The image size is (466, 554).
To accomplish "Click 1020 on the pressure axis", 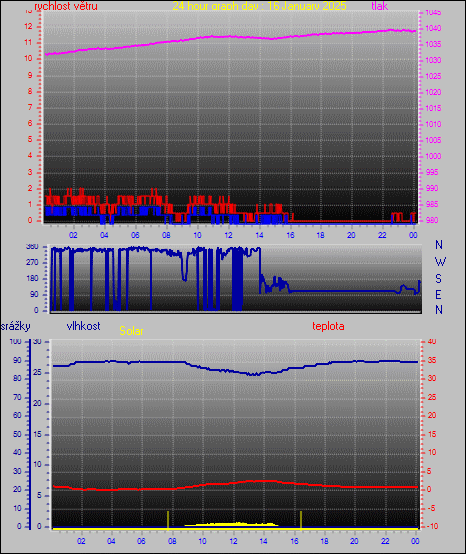I will [x=433, y=92].
